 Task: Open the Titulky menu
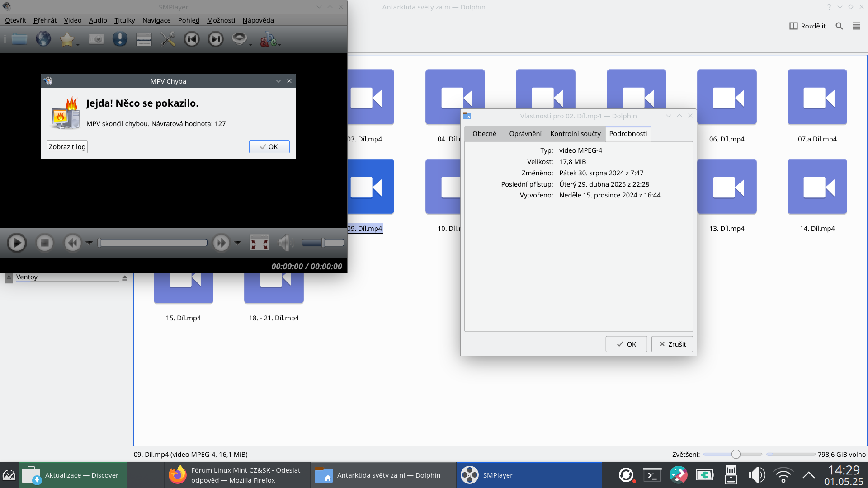(124, 20)
